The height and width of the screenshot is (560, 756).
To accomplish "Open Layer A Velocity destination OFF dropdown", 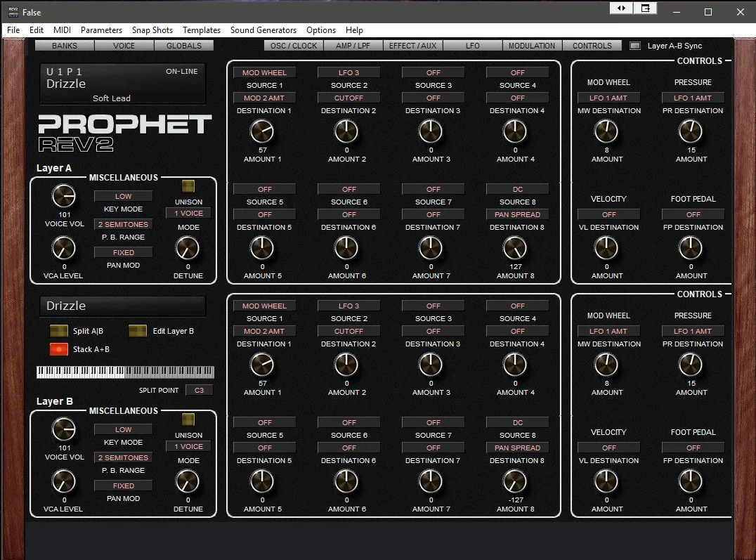I will coord(608,214).
